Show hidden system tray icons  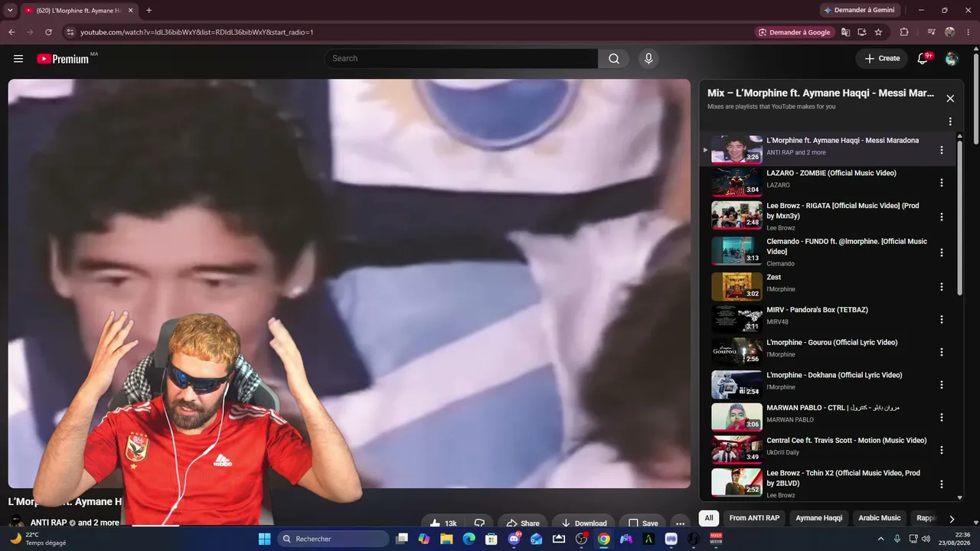click(x=880, y=539)
